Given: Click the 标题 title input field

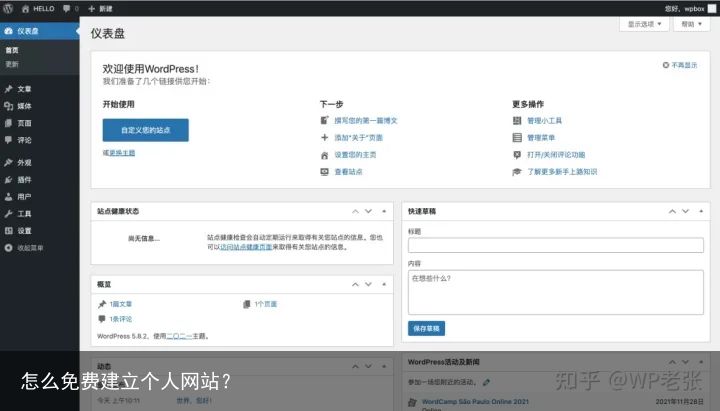Looking at the screenshot, I should (556, 245).
